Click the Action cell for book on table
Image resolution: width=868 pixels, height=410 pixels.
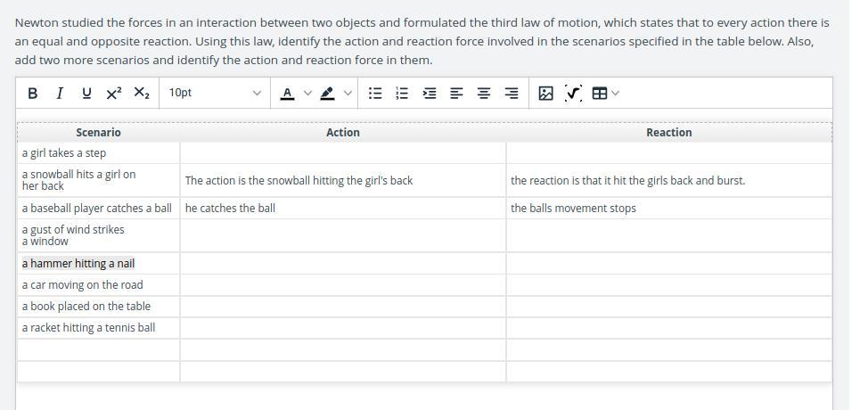pyautogui.click(x=343, y=307)
